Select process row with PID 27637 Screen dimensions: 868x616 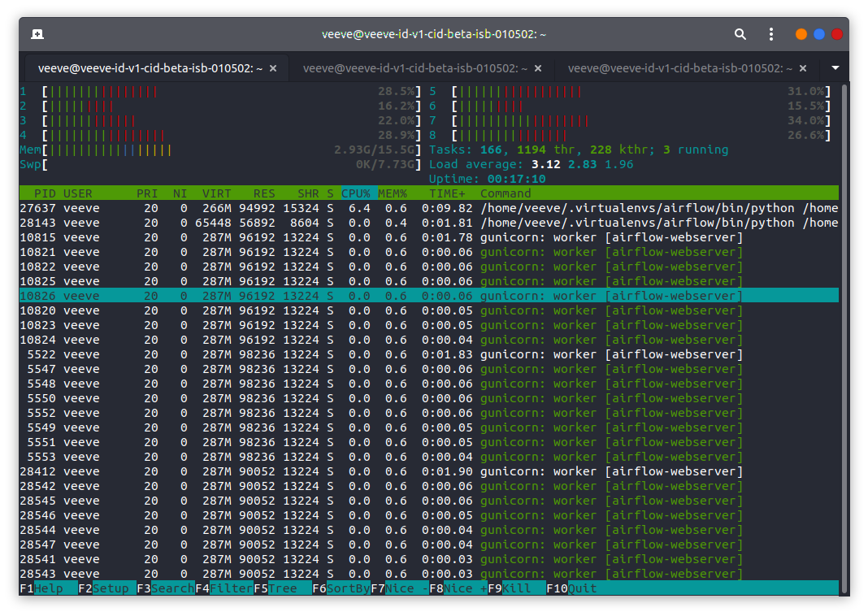(429, 208)
